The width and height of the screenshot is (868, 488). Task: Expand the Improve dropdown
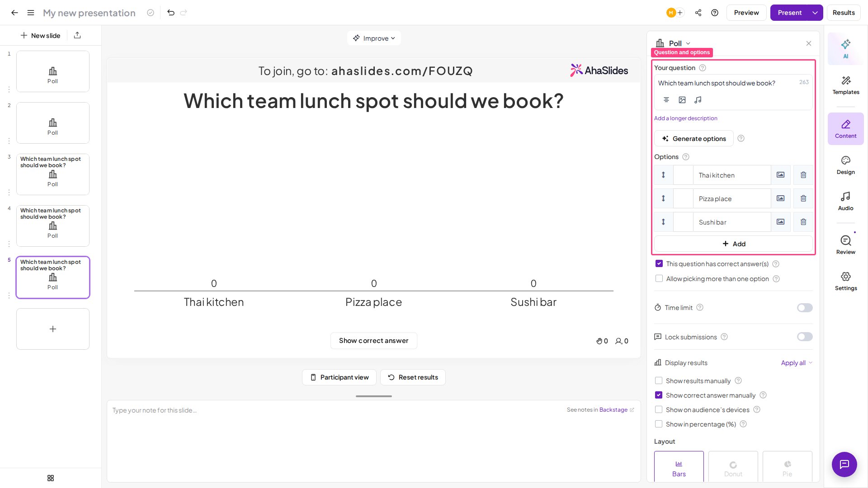[x=374, y=38]
